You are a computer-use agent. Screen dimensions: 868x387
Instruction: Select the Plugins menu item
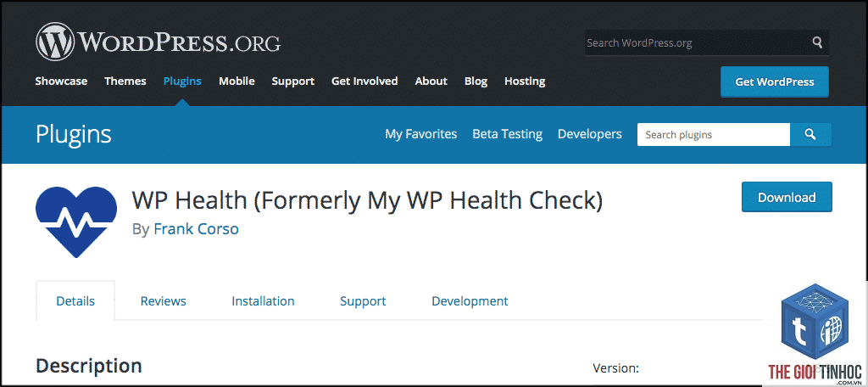click(182, 81)
